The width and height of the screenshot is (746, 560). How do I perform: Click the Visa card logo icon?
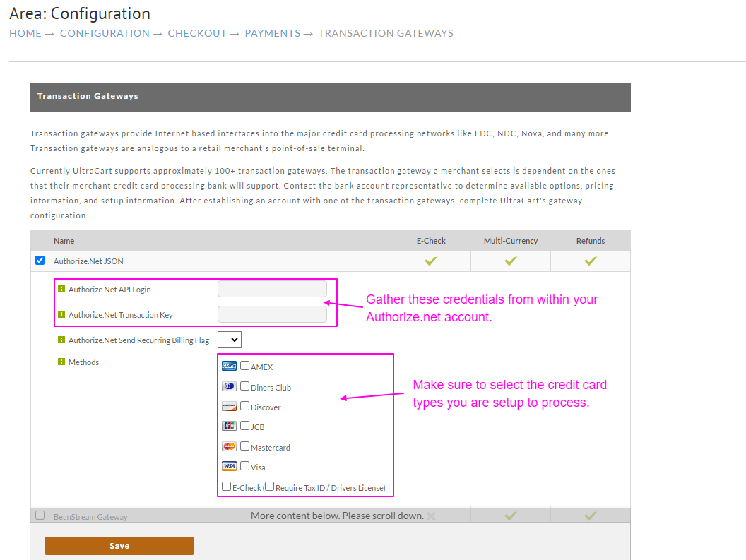pyautogui.click(x=230, y=466)
